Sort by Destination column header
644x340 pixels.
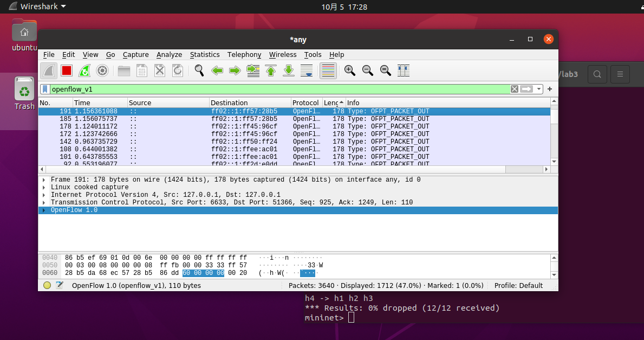pos(250,103)
